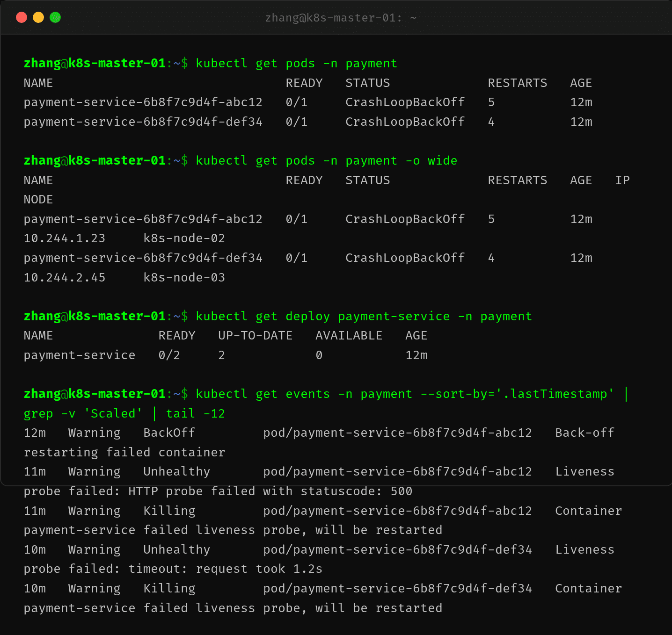Click the 12m timestamp of the BackOff event
The image size is (672, 635).
tap(35, 433)
